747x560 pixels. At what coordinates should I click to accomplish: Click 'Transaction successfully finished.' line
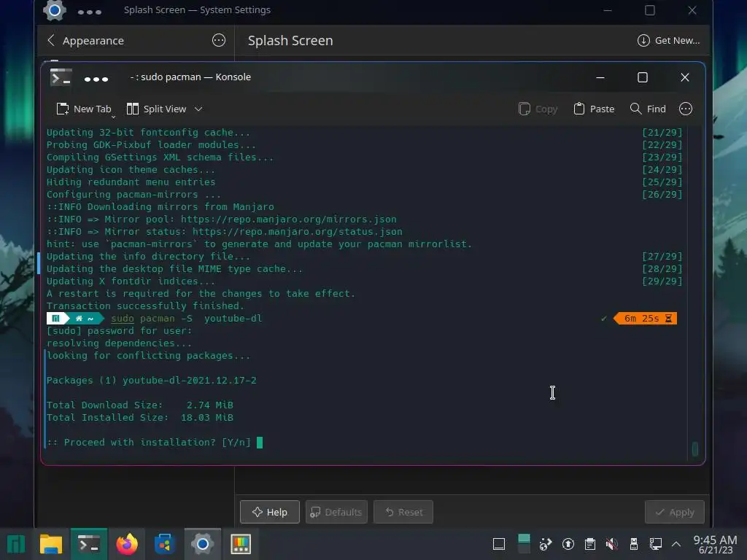[145, 306]
